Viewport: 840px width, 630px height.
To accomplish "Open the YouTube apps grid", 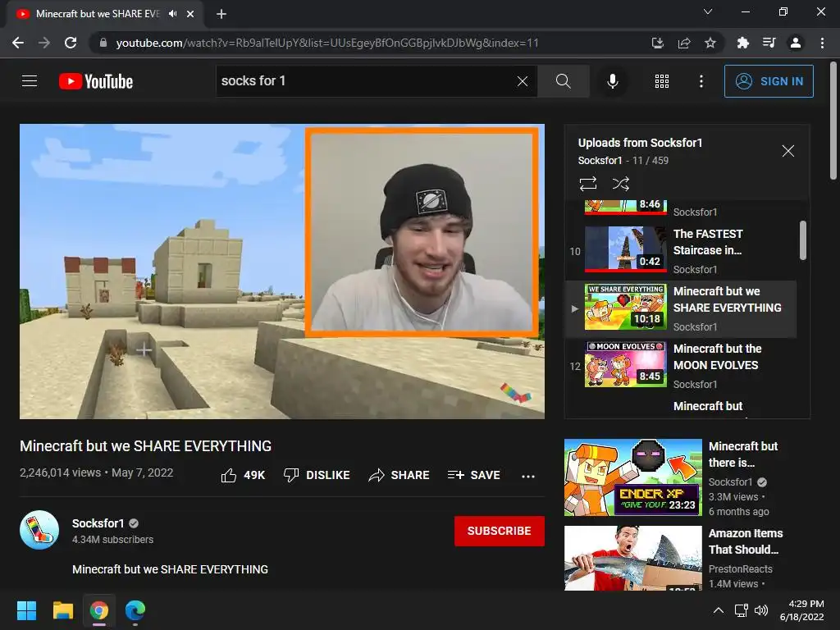I will (662, 81).
